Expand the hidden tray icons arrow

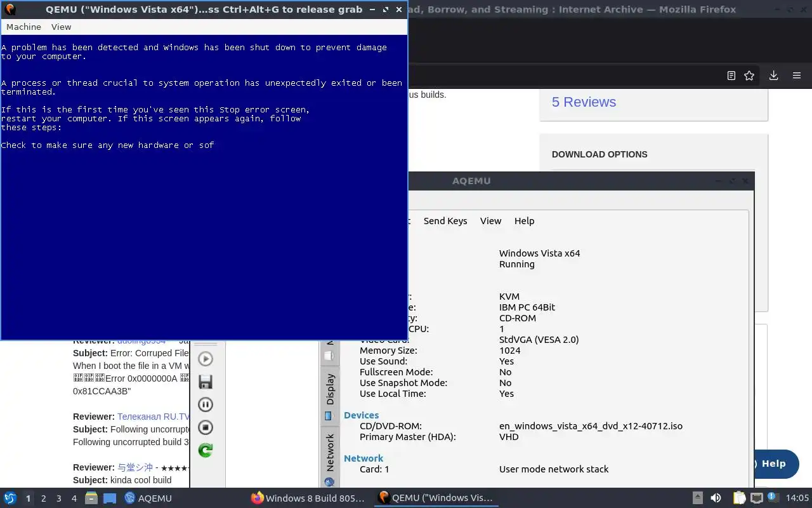[697, 498]
